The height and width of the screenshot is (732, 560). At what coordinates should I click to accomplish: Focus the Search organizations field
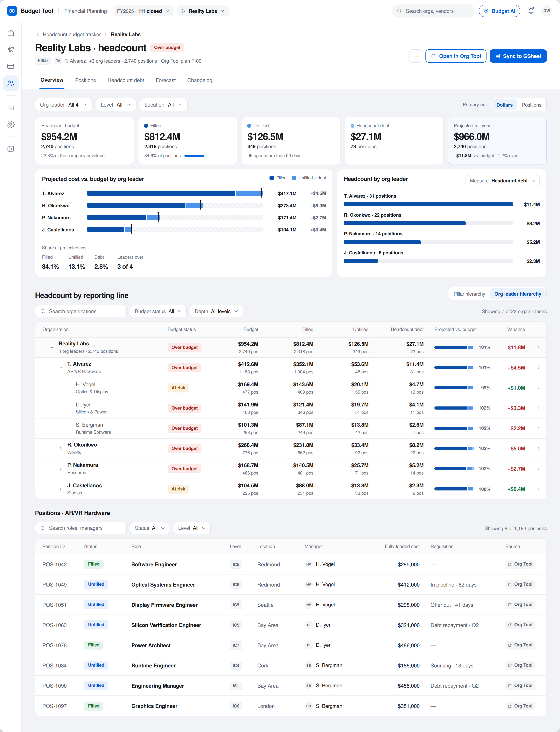[81, 311]
